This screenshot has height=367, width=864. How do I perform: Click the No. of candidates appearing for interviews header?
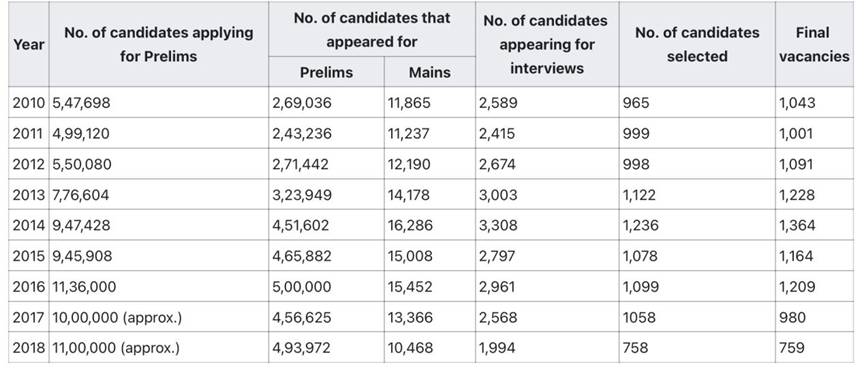pyautogui.click(x=547, y=44)
